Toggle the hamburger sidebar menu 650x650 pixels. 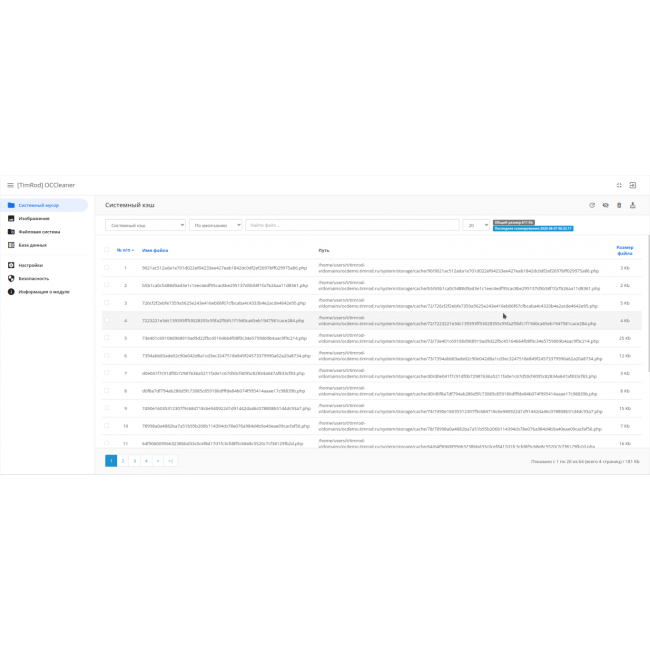9,185
